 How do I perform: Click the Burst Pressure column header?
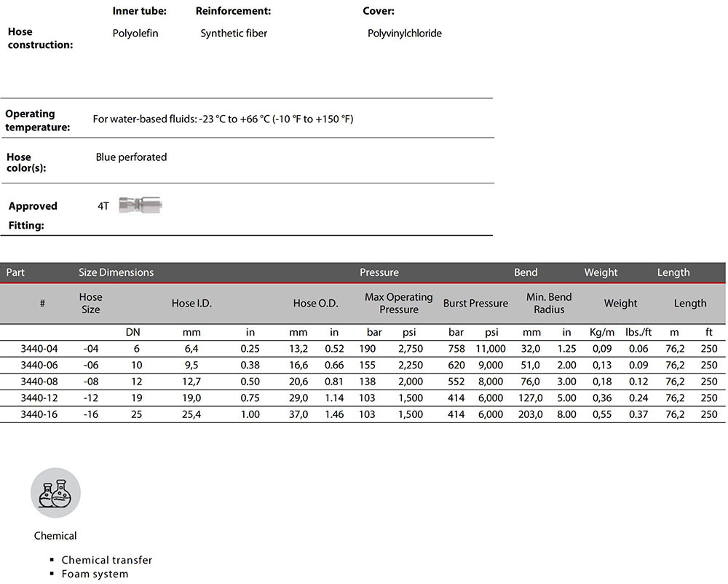(x=475, y=303)
